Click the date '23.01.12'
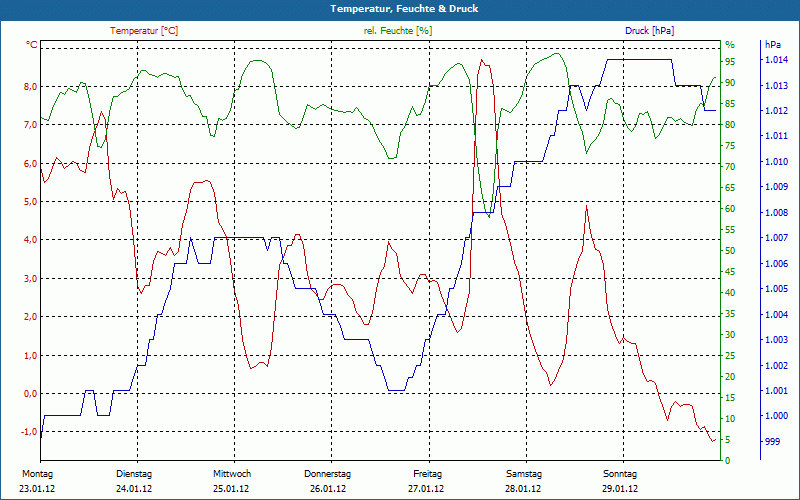 coord(37,489)
